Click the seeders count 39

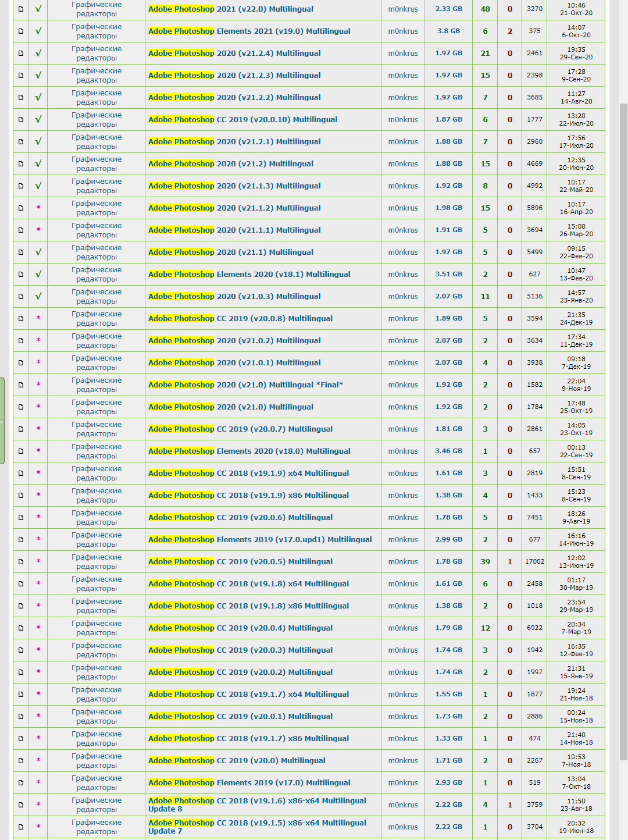pyautogui.click(x=486, y=562)
